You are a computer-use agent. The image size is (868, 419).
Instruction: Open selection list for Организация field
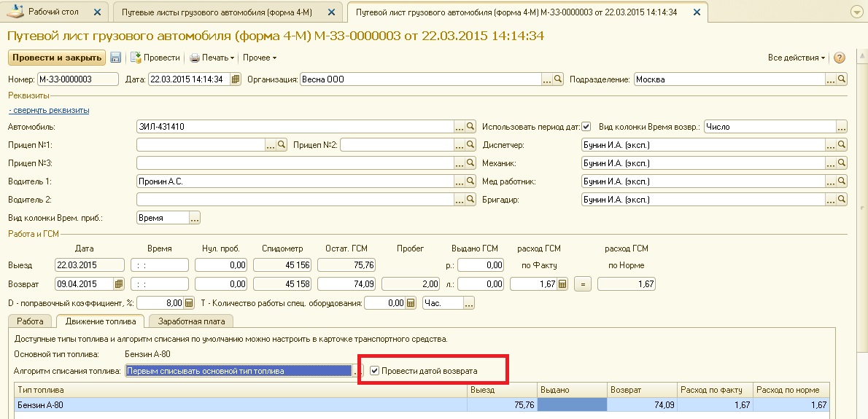547,79
